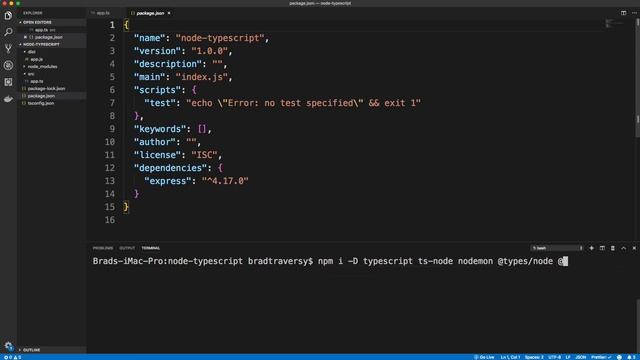Open package-lock.json in file tree
Screen dimensions: 640x360
coord(46,89)
